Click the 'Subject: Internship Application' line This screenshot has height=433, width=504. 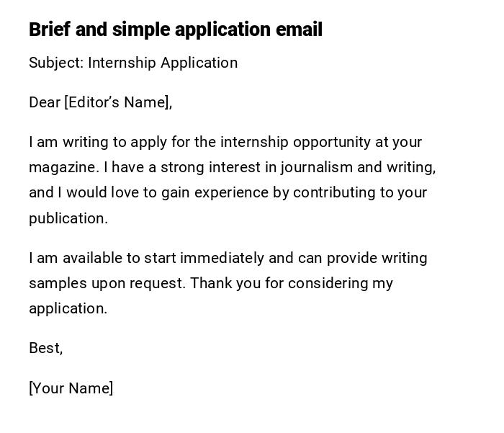(x=133, y=63)
